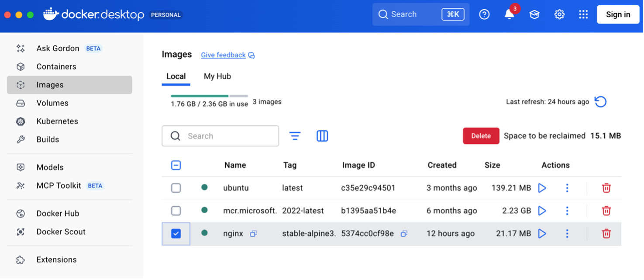Open more actions menu for ubuntu

(567, 188)
